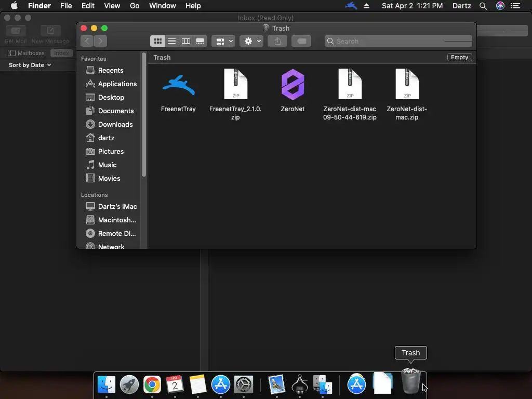532x399 pixels.
Task: Open the Go menu
Action: coord(135,6)
